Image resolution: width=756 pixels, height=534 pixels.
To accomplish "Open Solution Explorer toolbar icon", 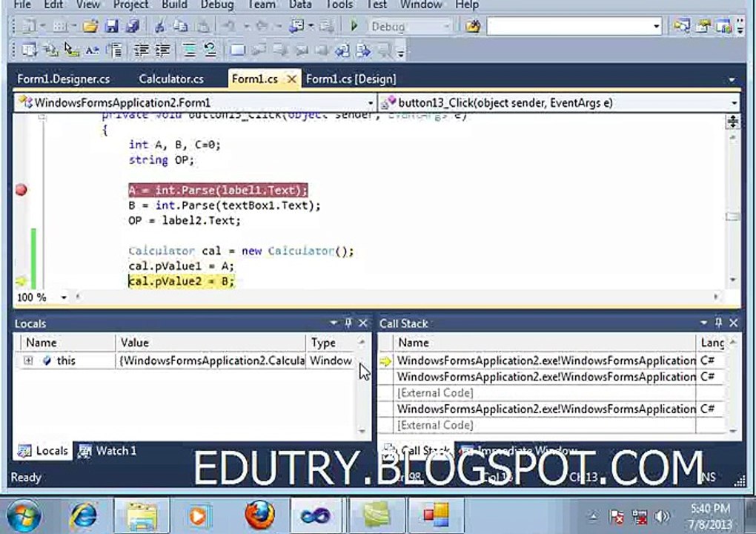I will (x=682, y=26).
